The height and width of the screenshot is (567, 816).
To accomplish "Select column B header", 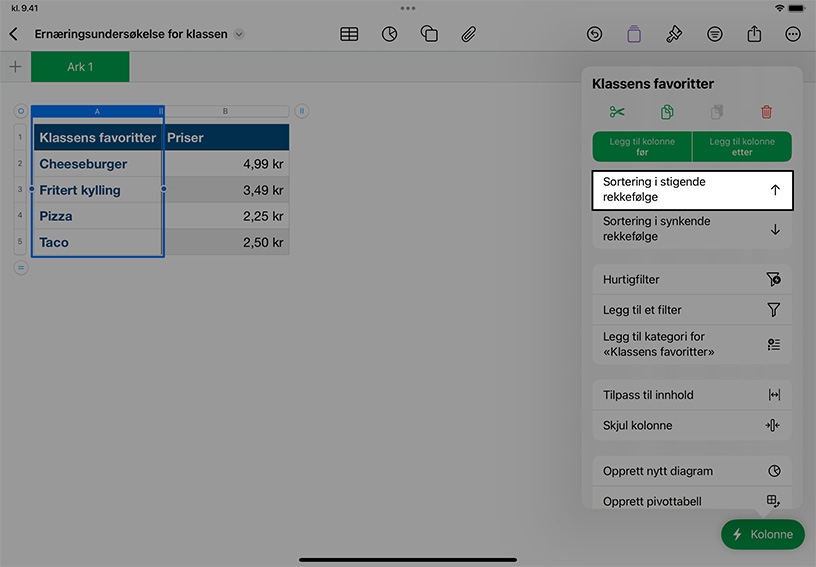I will click(226, 111).
